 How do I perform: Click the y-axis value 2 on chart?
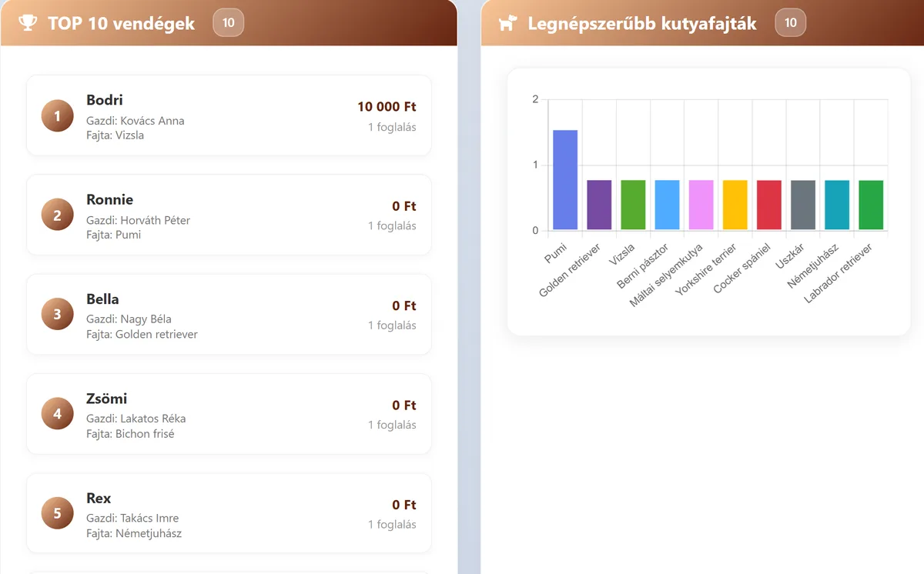tap(535, 99)
